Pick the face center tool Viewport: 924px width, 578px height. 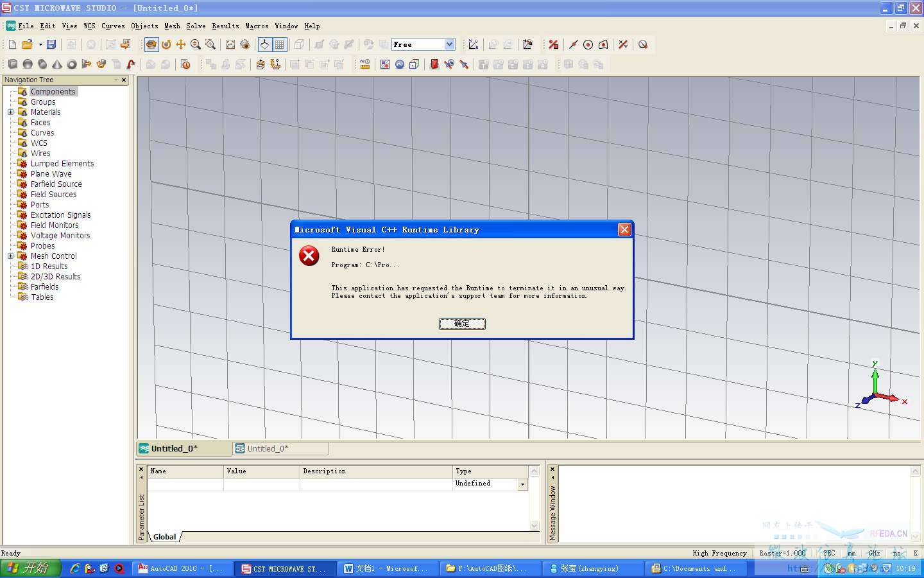tap(603, 44)
